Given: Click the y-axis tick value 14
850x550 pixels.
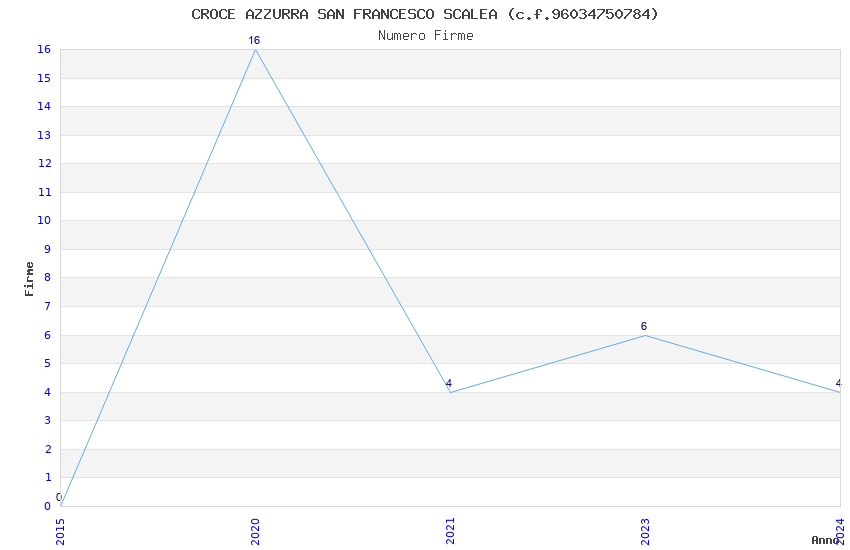Looking at the screenshot, I should click(44, 107).
